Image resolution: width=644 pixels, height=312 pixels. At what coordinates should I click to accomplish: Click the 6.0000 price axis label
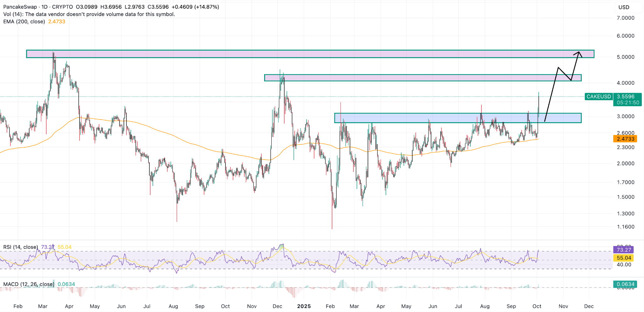point(625,36)
